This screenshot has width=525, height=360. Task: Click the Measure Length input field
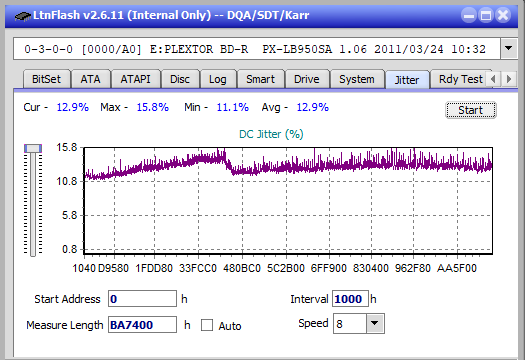click(142, 325)
